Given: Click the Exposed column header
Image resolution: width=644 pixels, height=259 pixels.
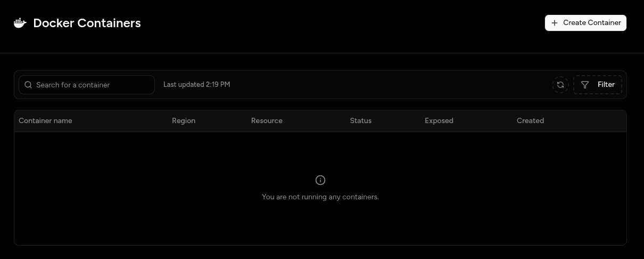Looking at the screenshot, I should (x=439, y=120).
